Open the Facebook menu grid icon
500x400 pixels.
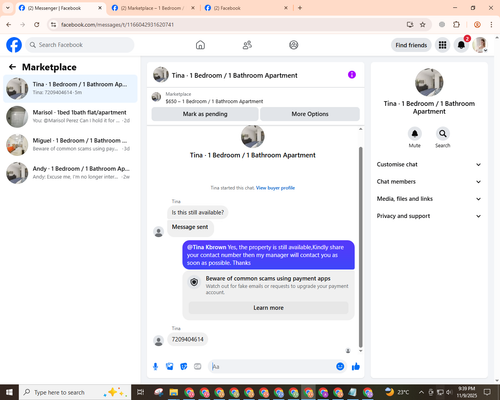(x=442, y=45)
